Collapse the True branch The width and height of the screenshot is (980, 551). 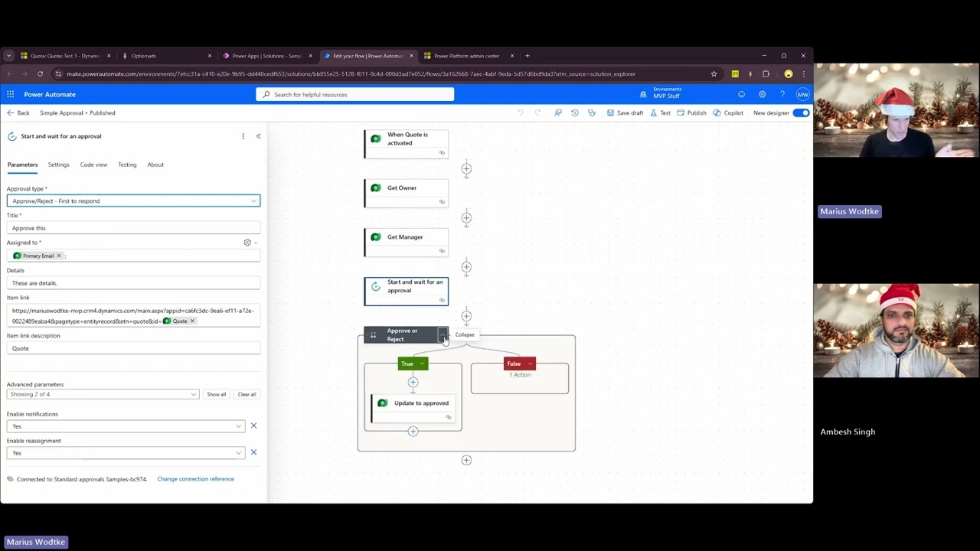(x=422, y=364)
